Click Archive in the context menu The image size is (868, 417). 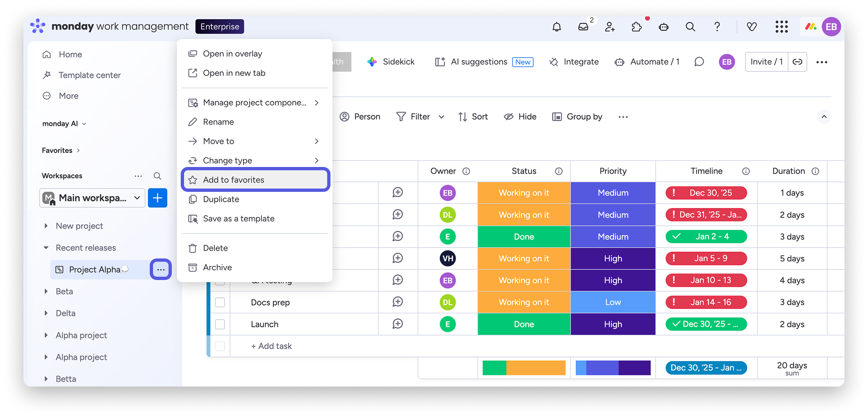tap(255, 267)
